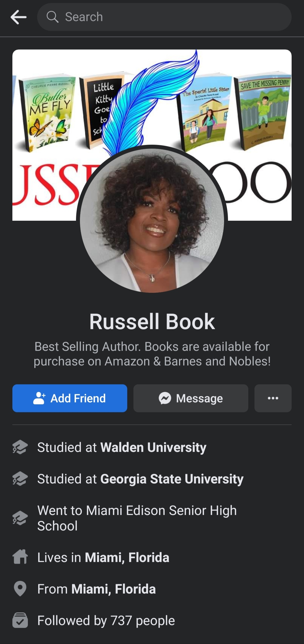Click the followers checkmark icon
304x644 pixels.
coord(20,620)
